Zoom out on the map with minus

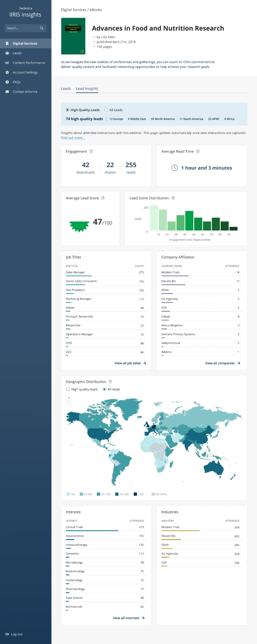(x=69, y=403)
